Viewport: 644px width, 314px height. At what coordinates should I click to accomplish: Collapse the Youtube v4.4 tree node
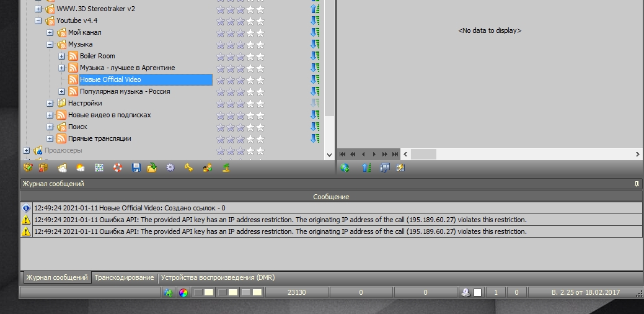pyautogui.click(x=38, y=20)
